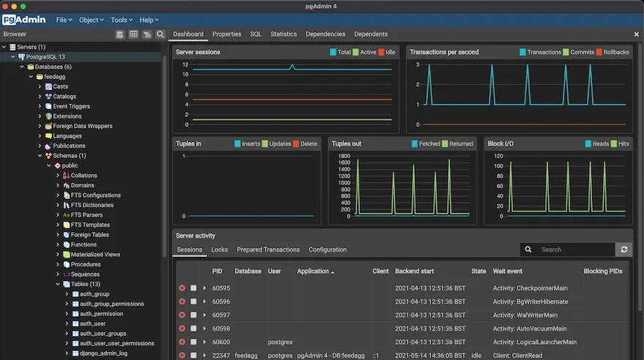Expand the Foreign Tables tree node

(x=58, y=235)
